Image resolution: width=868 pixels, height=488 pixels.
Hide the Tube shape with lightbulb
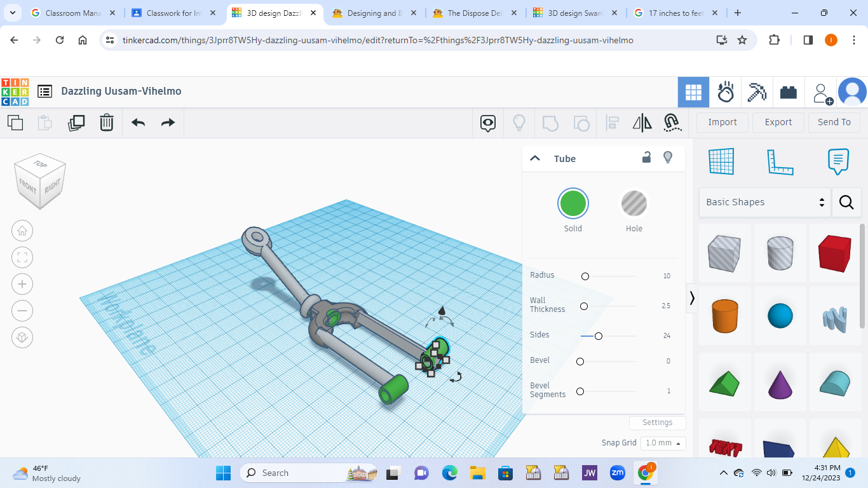click(x=668, y=158)
